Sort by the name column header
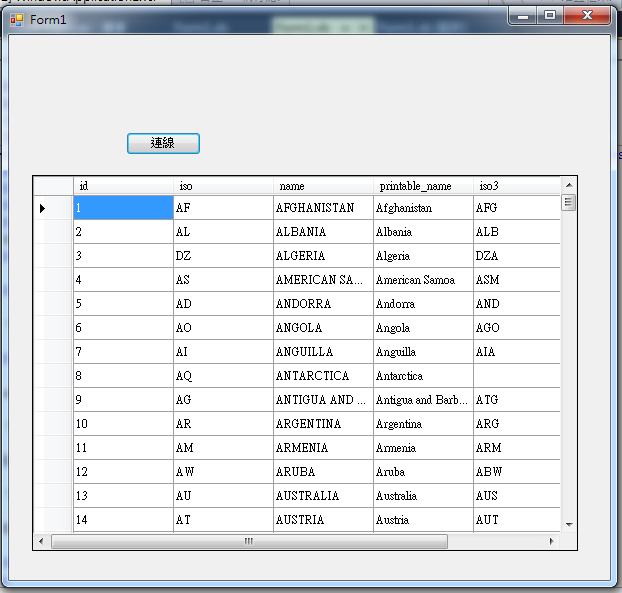 pos(323,186)
